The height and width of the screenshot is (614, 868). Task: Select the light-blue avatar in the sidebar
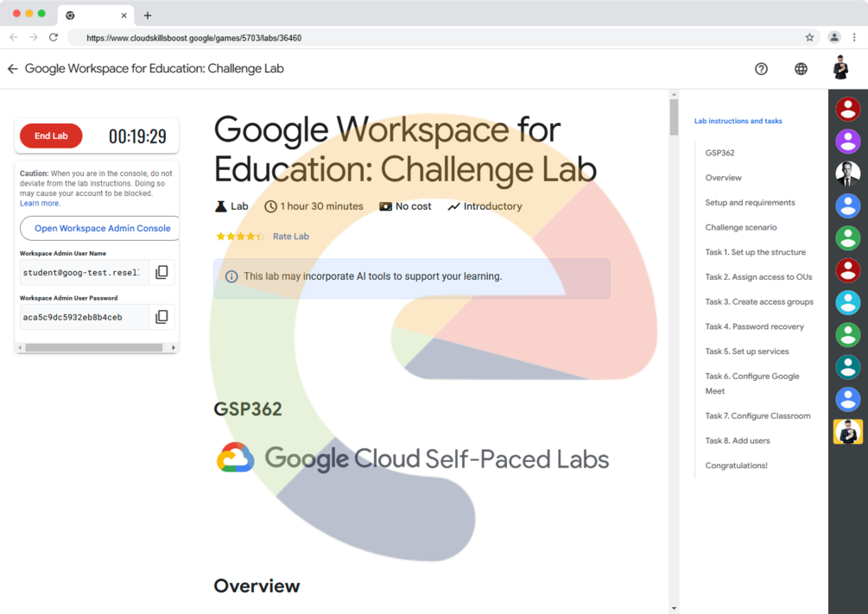pos(847,303)
